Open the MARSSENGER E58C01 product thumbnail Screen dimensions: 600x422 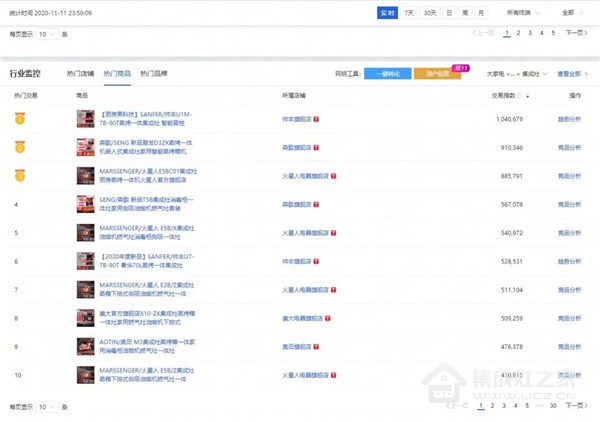(85, 176)
